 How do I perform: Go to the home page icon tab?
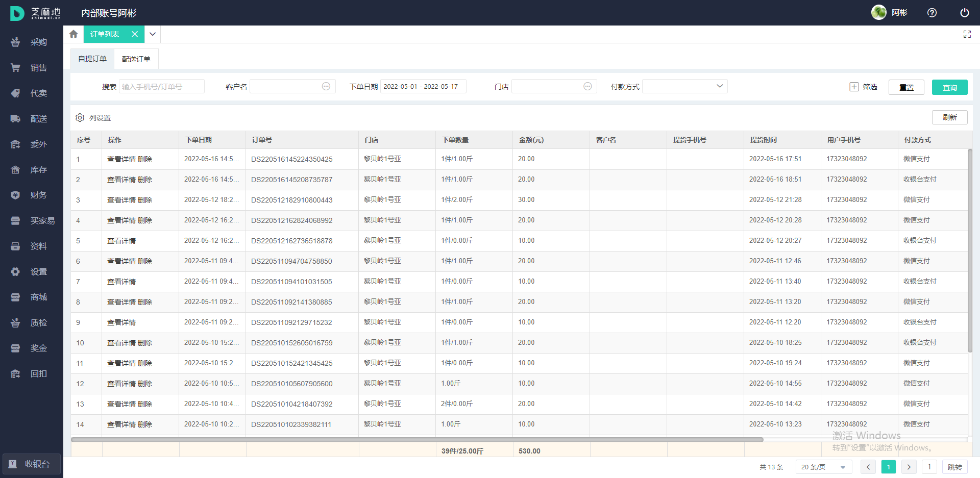tap(73, 34)
